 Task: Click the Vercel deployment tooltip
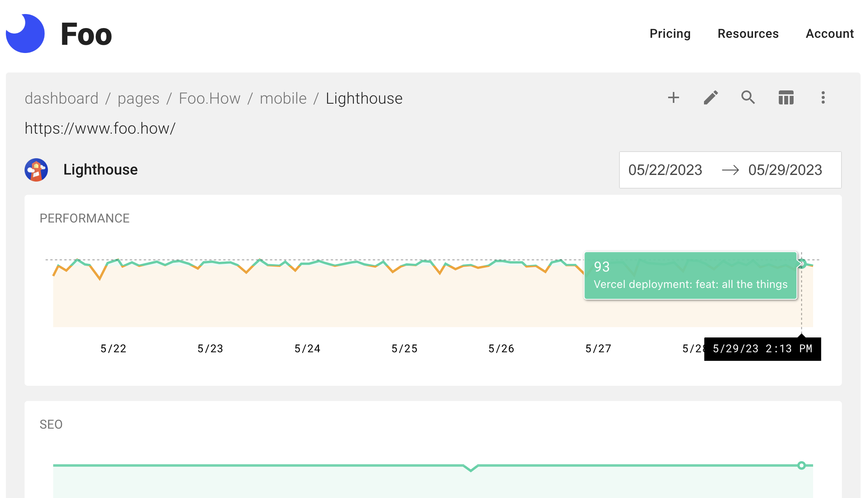tap(690, 276)
